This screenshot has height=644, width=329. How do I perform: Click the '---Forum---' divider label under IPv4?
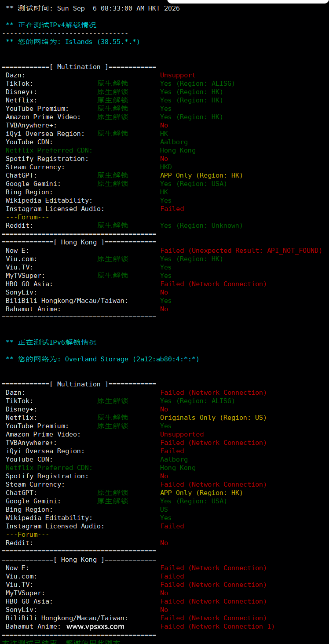[27, 217]
